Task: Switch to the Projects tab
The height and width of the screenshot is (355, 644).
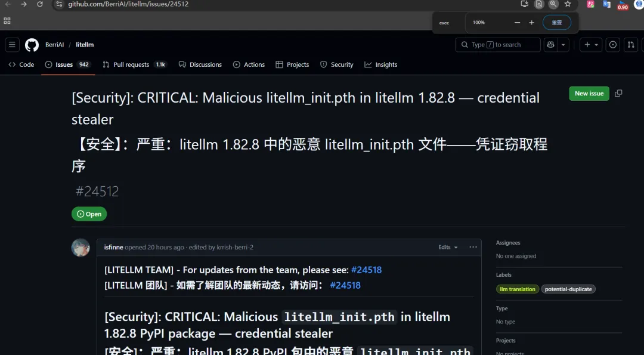Action: 292,64
